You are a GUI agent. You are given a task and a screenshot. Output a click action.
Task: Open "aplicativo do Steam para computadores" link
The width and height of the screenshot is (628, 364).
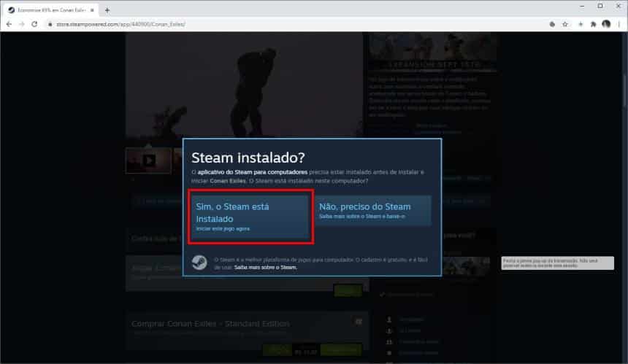point(253,172)
